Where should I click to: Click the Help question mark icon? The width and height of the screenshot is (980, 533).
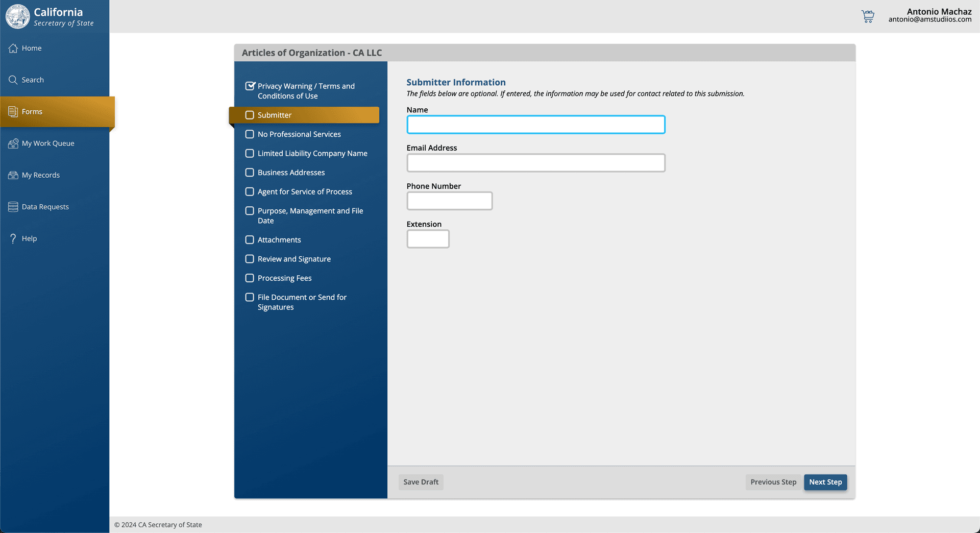[12, 238]
